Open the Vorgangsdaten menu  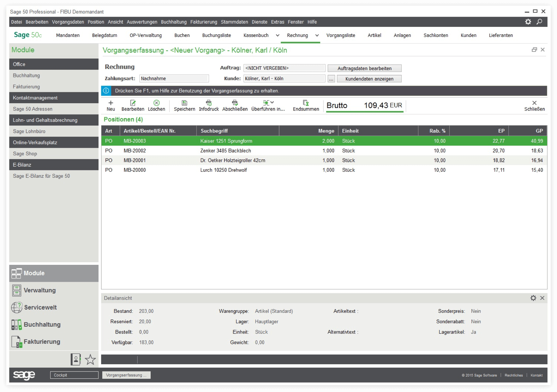click(68, 22)
